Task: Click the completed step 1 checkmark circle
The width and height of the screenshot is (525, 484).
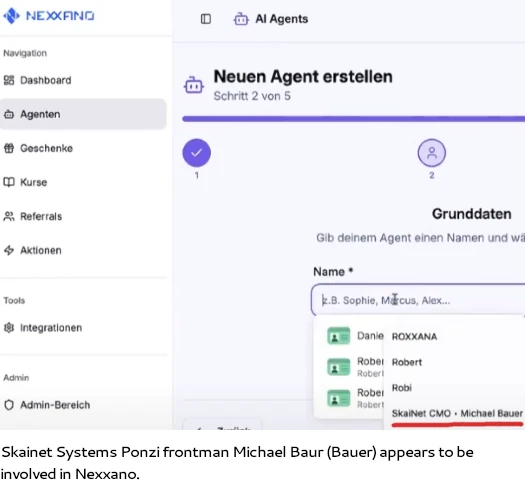Action: coord(197,153)
